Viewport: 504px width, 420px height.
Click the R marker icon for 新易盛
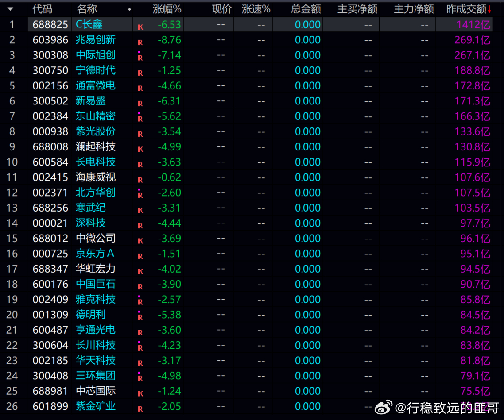coord(140,104)
